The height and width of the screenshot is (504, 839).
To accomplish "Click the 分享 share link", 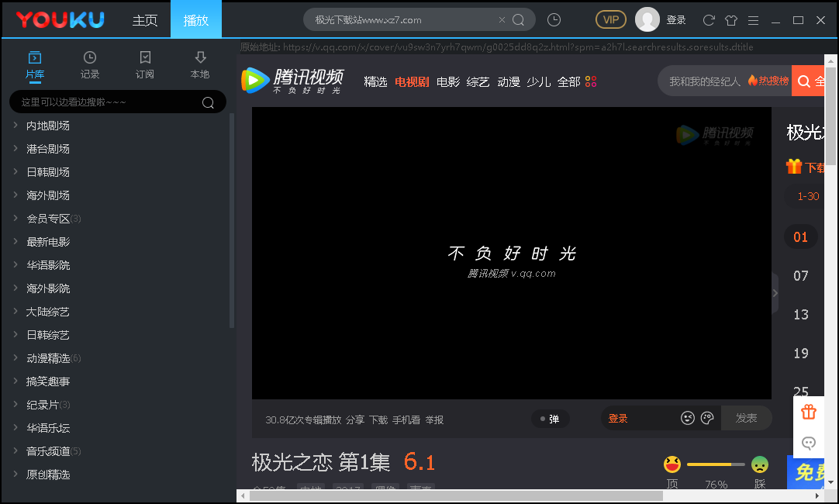I will (x=355, y=420).
